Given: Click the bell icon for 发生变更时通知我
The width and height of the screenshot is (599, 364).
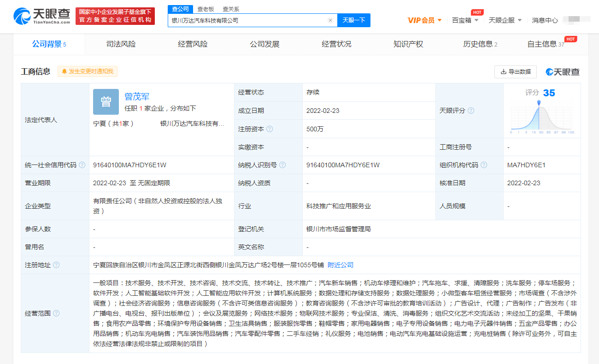Looking at the screenshot, I should pyautogui.click(x=65, y=71).
